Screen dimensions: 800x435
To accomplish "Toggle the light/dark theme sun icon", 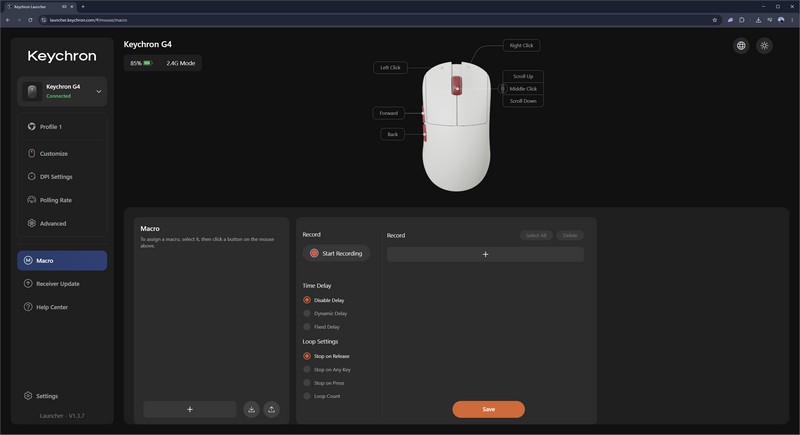I will tap(764, 46).
